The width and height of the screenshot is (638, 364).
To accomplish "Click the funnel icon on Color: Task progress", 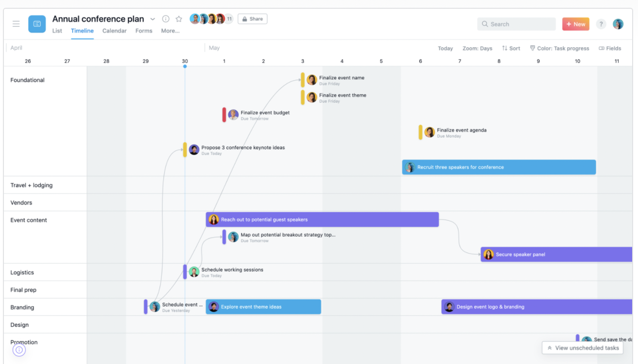I will click(x=531, y=48).
